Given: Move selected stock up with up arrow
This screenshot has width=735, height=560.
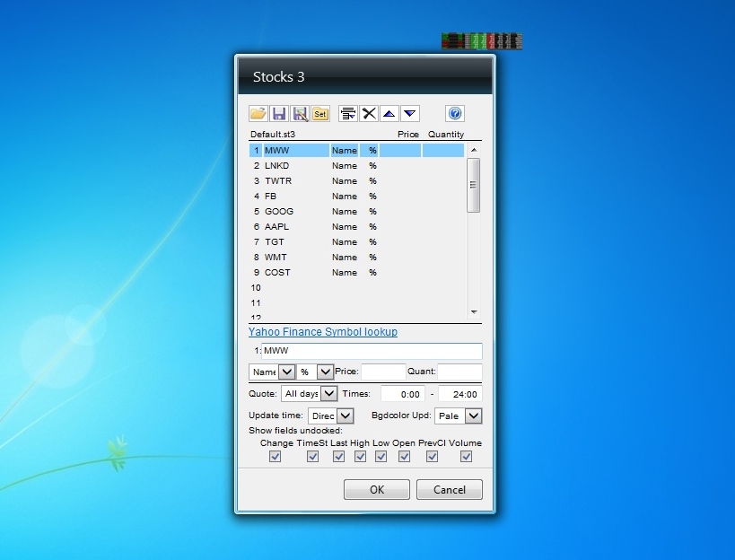Looking at the screenshot, I should coord(389,113).
